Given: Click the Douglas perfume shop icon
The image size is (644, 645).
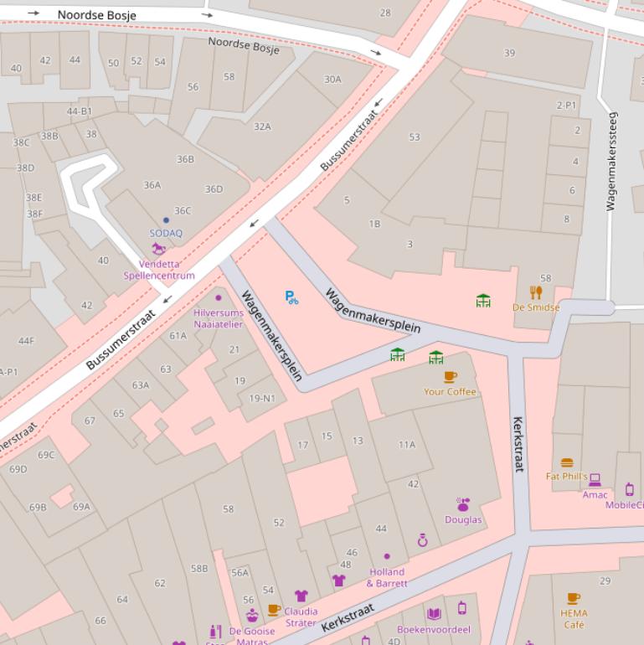Looking at the screenshot, I should [x=463, y=504].
